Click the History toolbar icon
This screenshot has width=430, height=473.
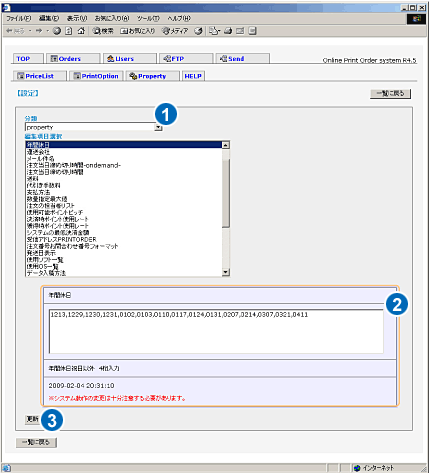[x=199, y=31]
